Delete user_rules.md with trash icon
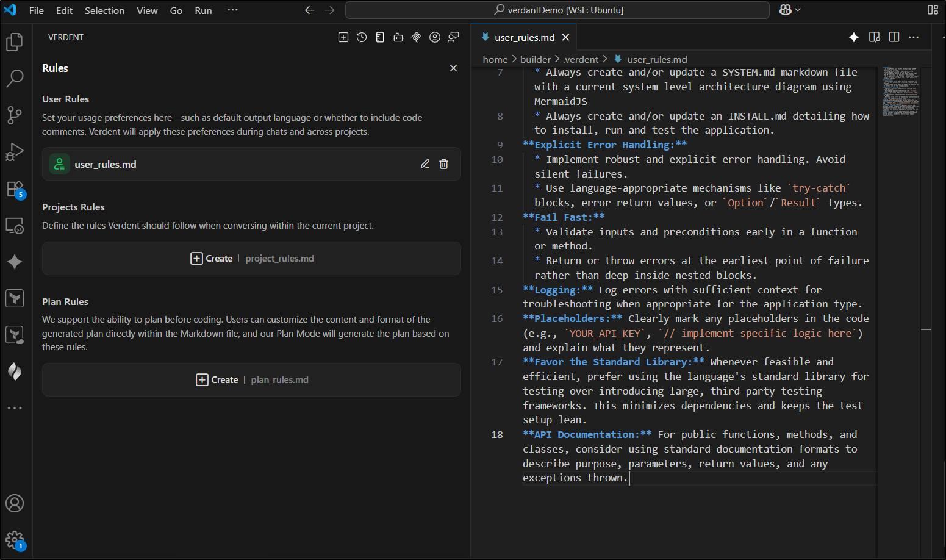Image resolution: width=946 pixels, height=560 pixels. (x=444, y=164)
